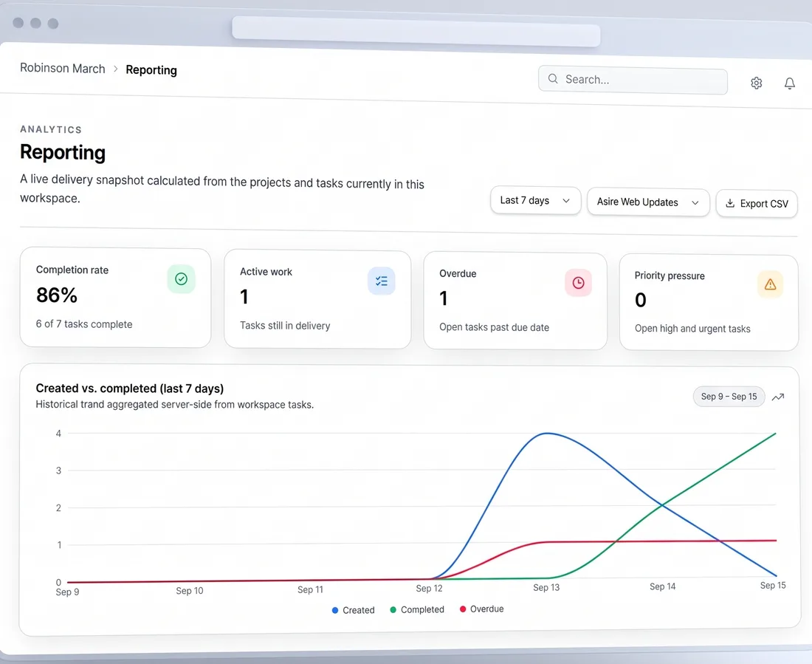Click the Sep 9 – Sep 15 range badge
Image resolution: width=812 pixels, height=664 pixels.
pyautogui.click(x=729, y=397)
